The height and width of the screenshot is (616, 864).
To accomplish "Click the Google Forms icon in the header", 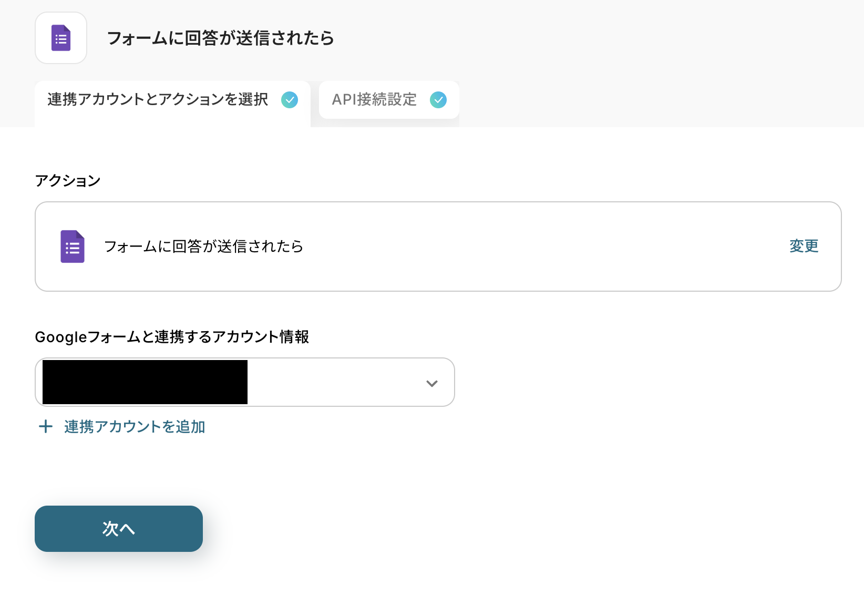I will pyautogui.click(x=61, y=38).
